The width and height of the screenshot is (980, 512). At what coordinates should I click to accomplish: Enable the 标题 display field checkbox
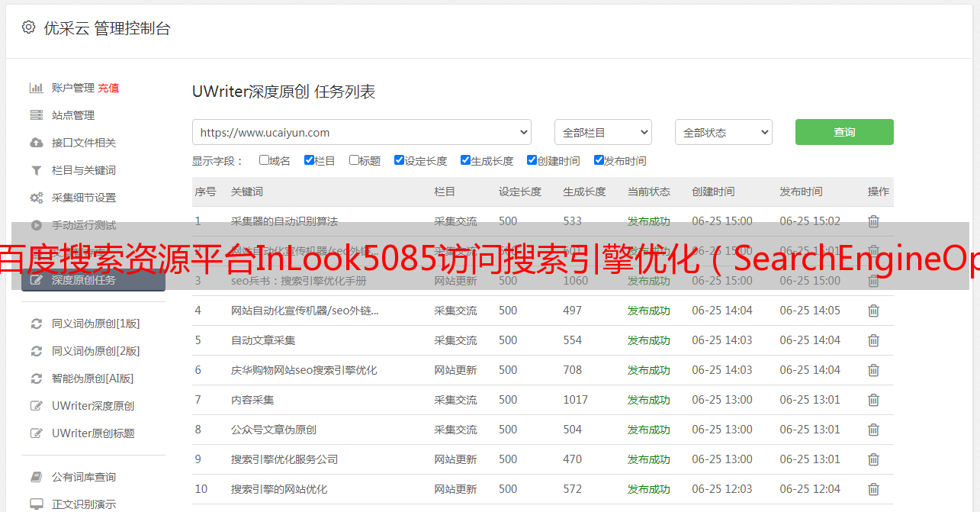[x=354, y=160]
